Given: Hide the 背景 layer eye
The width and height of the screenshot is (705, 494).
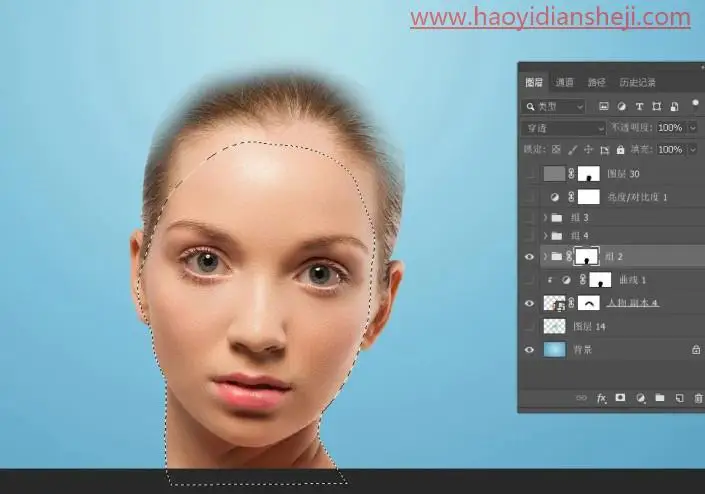Looking at the screenshot, I should [x=530, y=350].
